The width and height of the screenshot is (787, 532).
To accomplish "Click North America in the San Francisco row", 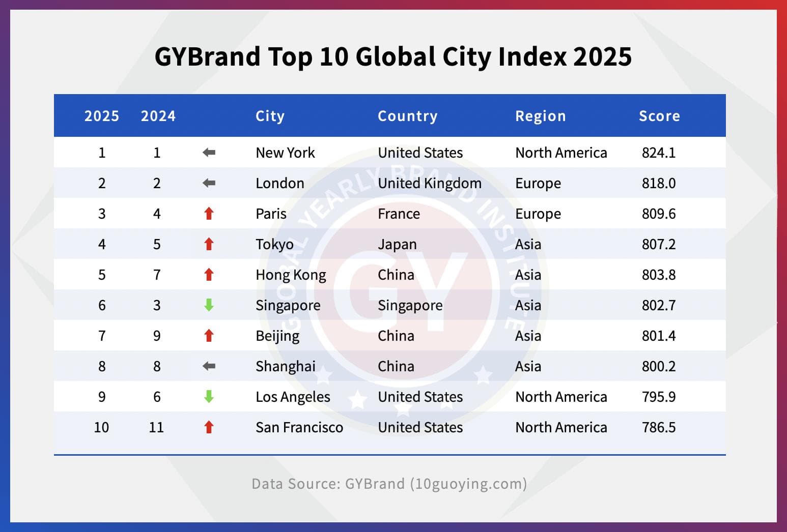I will point(561,427).
